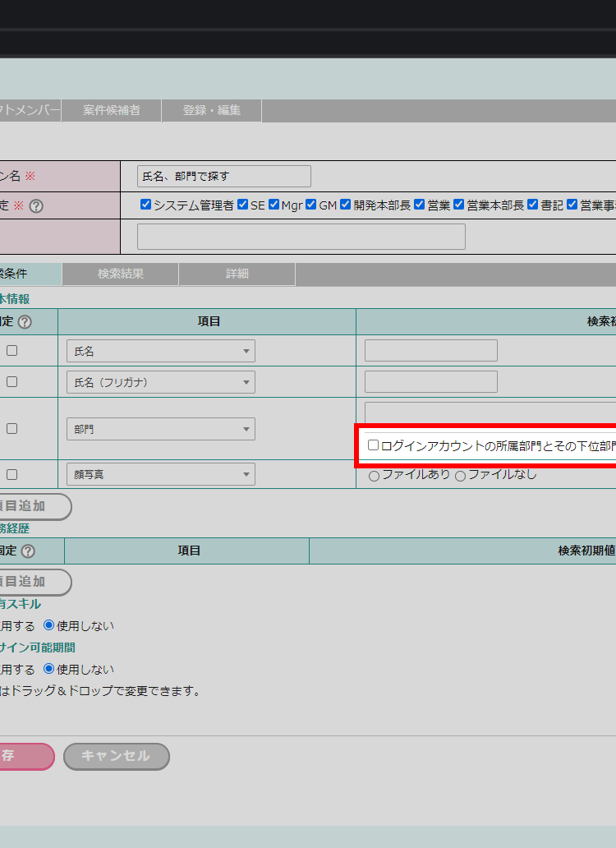Tick the fixed checkbox in the 氏名 row
This screenshot has height=848, width=616.
point(12,351)
